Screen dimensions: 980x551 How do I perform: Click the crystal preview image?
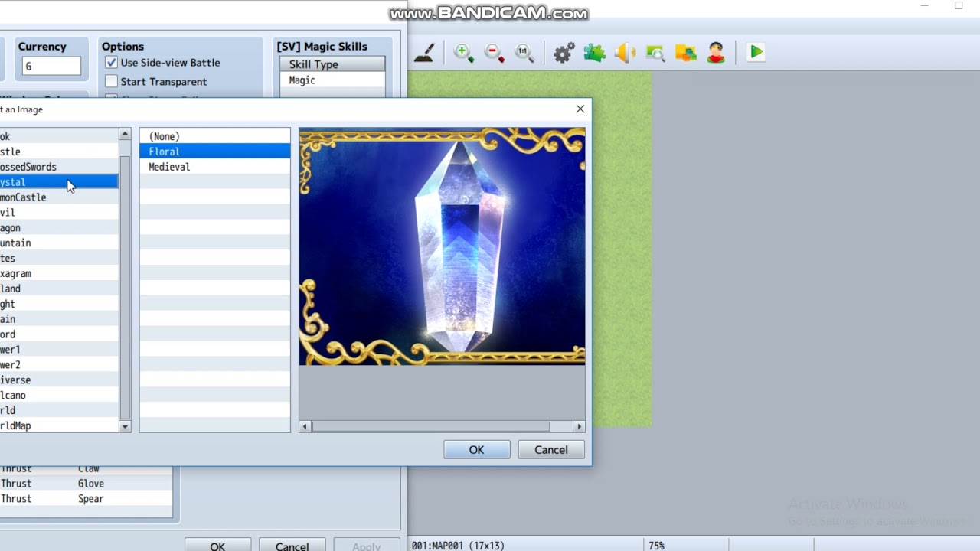point(442,246)
